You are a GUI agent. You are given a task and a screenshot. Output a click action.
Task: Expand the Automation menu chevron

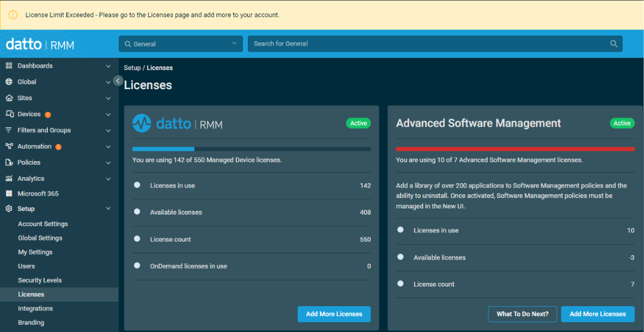click(x=108, y=146)
